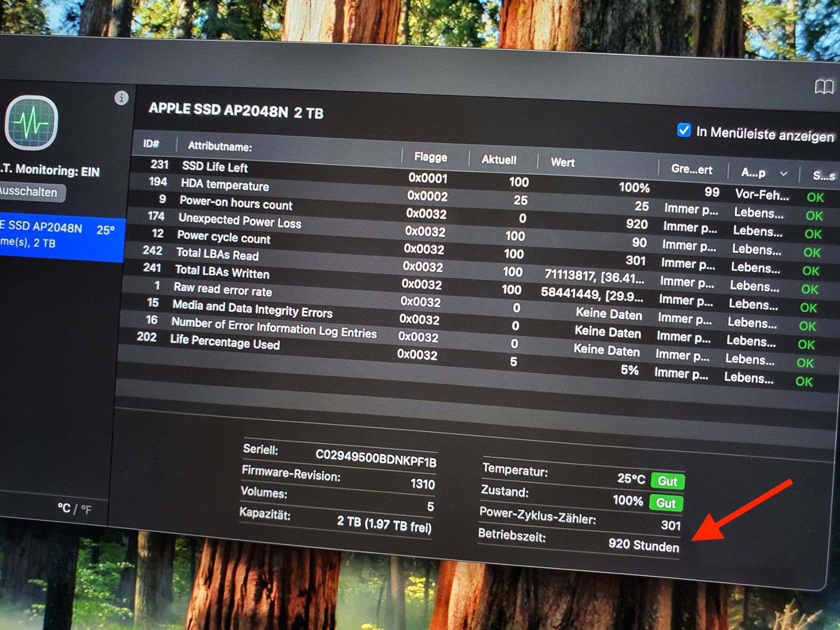Click the Firmware-Revision value 1310
The image size is (840, 630).
[x=423, y=483]
